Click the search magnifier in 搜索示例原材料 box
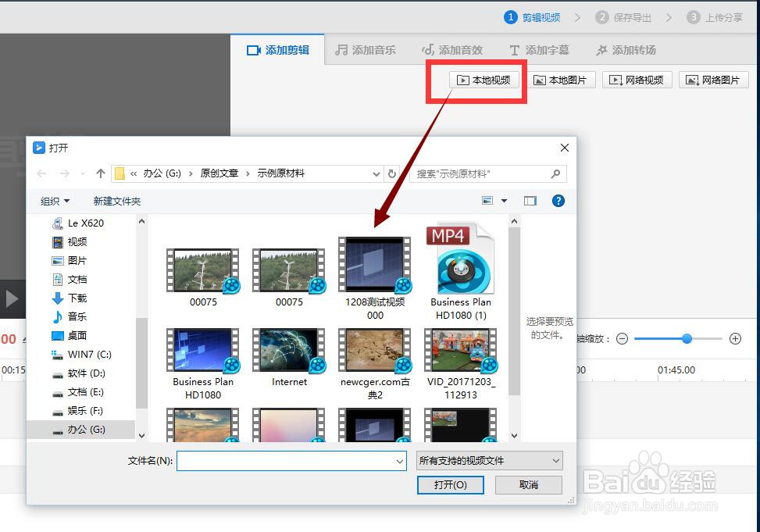Screen dimensions: 760x532 click(555, 173)
